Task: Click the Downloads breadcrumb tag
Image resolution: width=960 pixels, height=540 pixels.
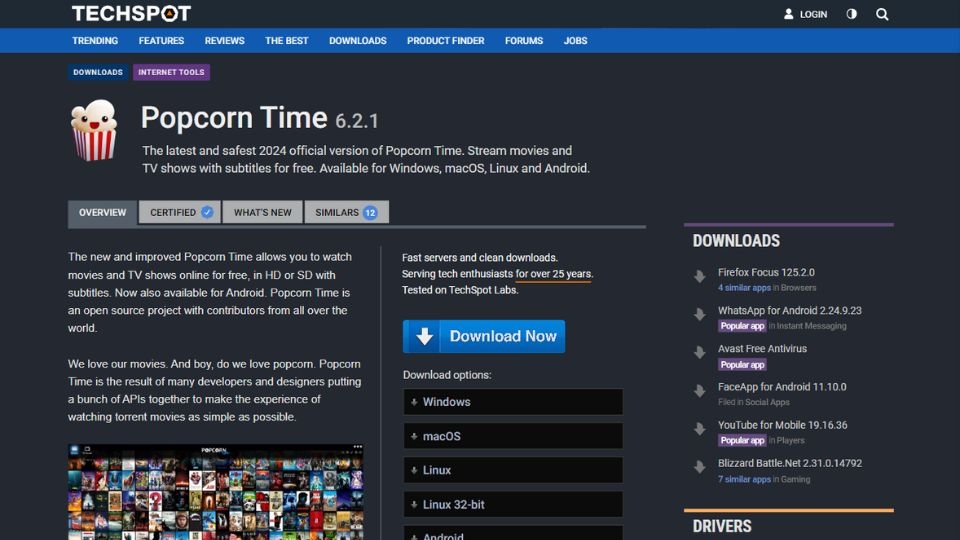Action: tap(98, 72)
